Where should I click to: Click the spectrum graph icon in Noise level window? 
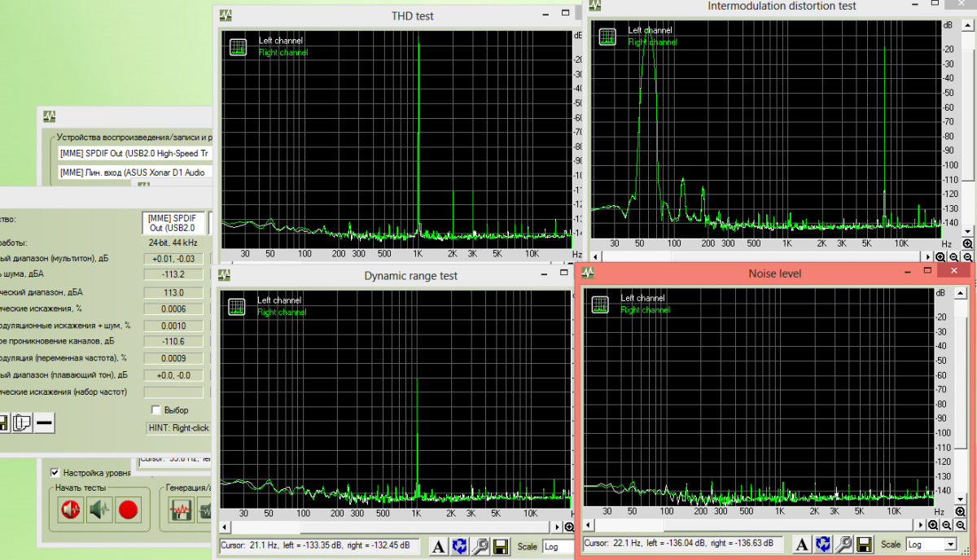pos(599,304)
